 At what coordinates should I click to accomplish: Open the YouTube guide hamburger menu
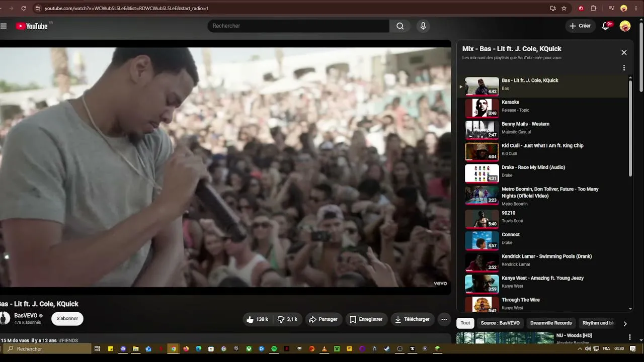tap(4, 26)
